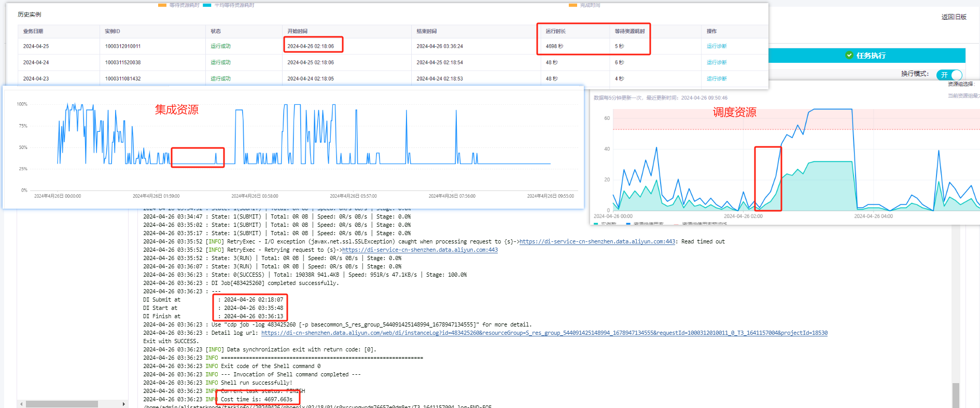Click the DI Start at 03:35:48 log line
The height and width of the screenshot is (408, 980).
pyautogui.click(x=213, y=308)
